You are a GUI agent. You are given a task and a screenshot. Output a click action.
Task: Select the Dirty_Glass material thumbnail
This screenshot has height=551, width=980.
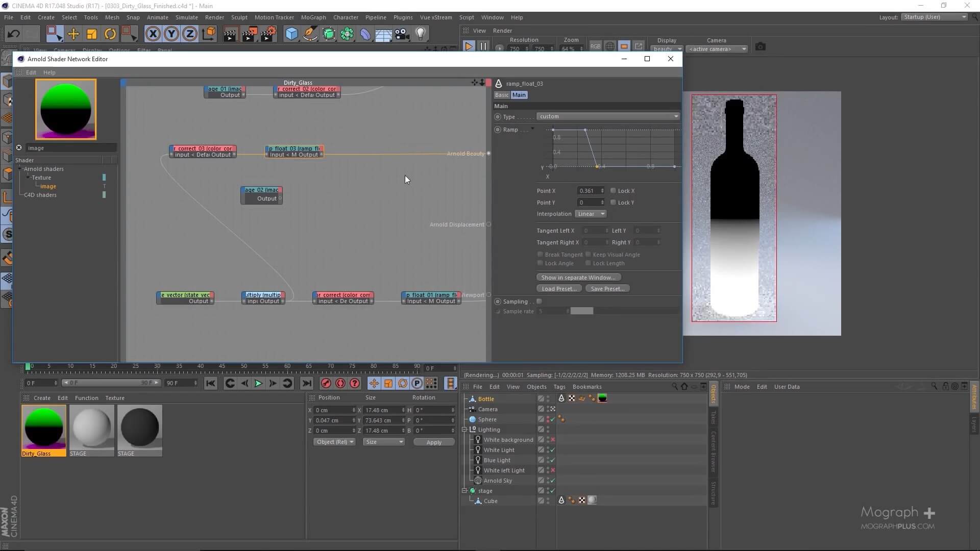coord(44,428)
